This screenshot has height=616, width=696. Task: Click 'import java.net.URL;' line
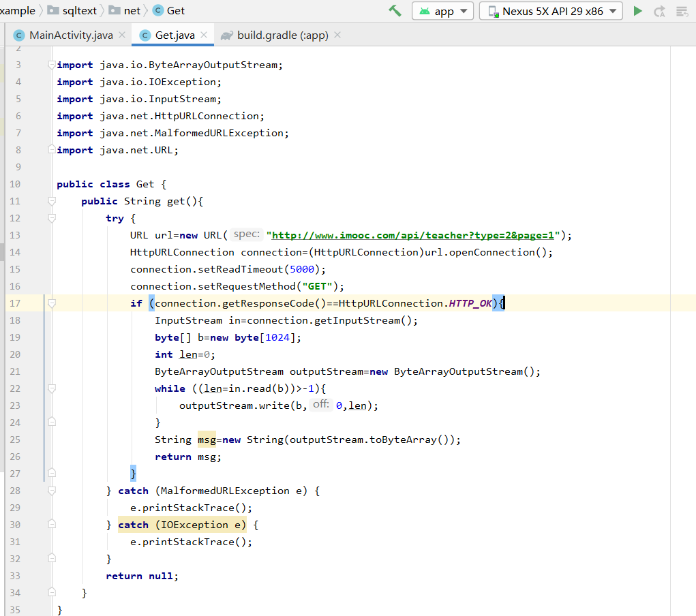point(118,150)
